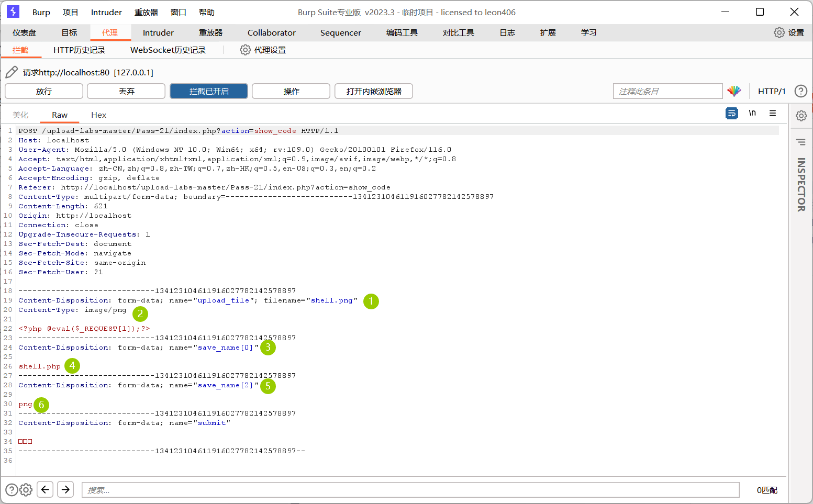Viewport: 813px width, 504px height.
Task: Open the help question mark near HTTP/1
Action: click(x=800, y=91)
